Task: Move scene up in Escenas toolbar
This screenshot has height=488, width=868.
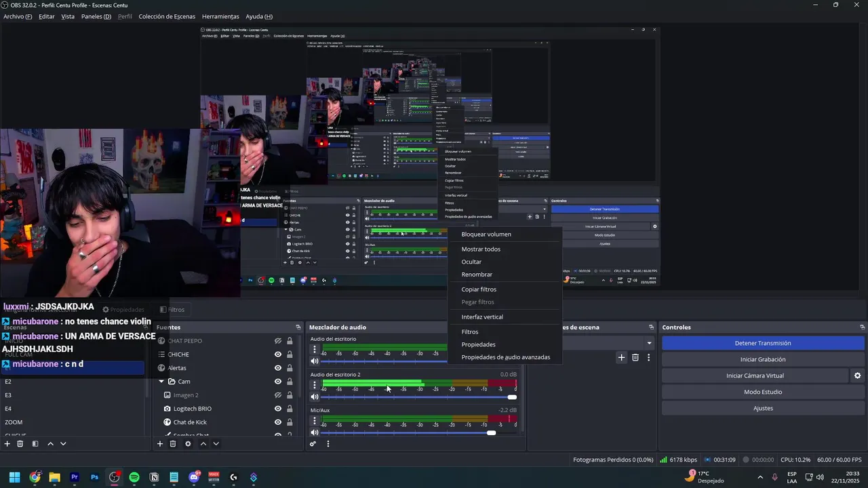Action: click(50, 444)
